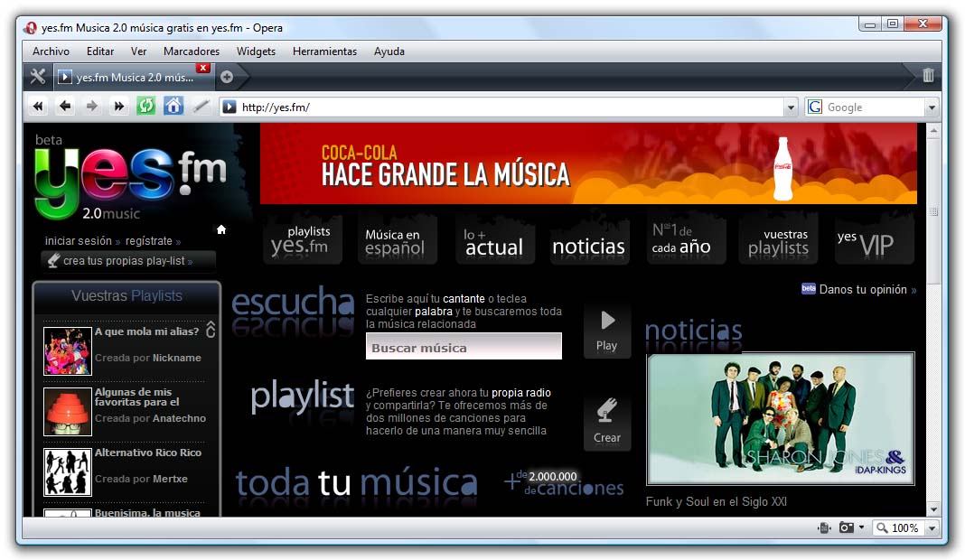Click the Anatechno playlist thumbnail
The image size is (965, 560).
coord(68,412)
